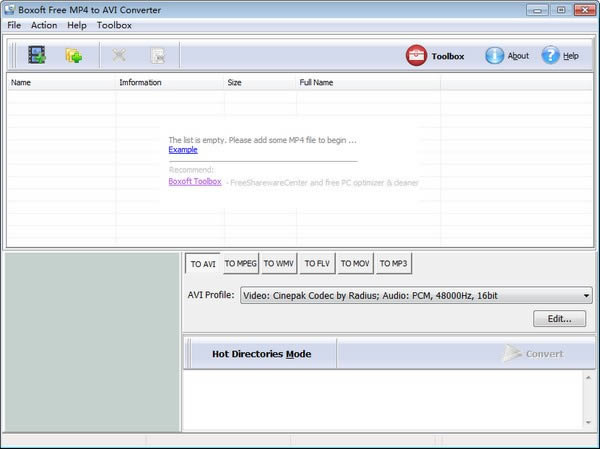Viewport: 600px width, 449px height.
Task: Click the add folder icon
Action: pos(74,56)
